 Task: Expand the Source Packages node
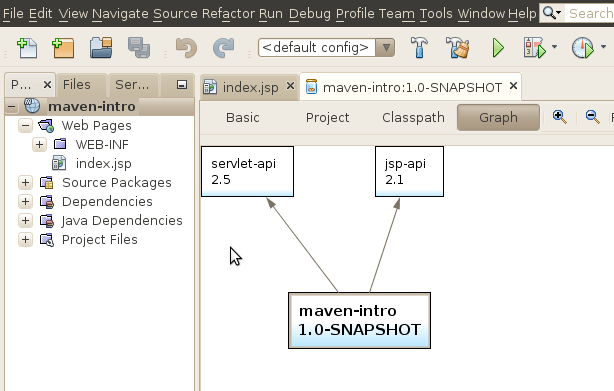[25, 182]
